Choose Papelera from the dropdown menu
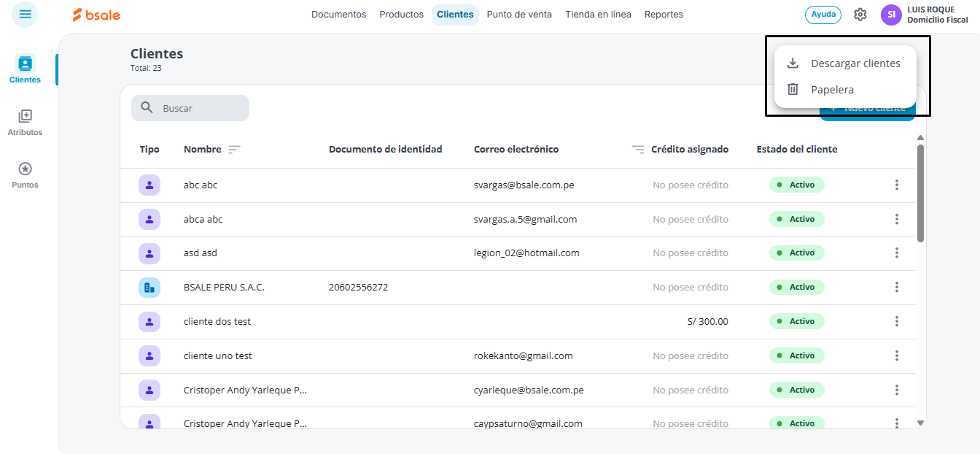 coord(845,90)
